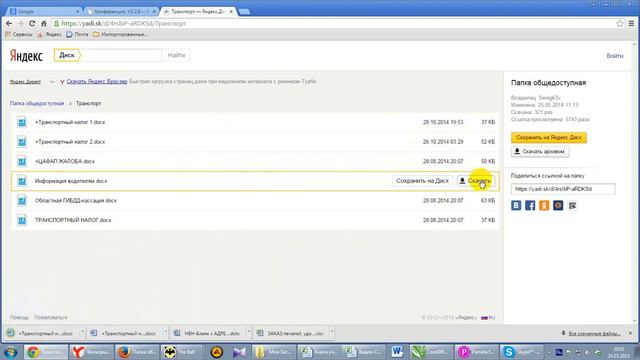Select the +Транспортный налог 2.docx filename
Screen dimensions: 640x360
[x=70, y=142]
